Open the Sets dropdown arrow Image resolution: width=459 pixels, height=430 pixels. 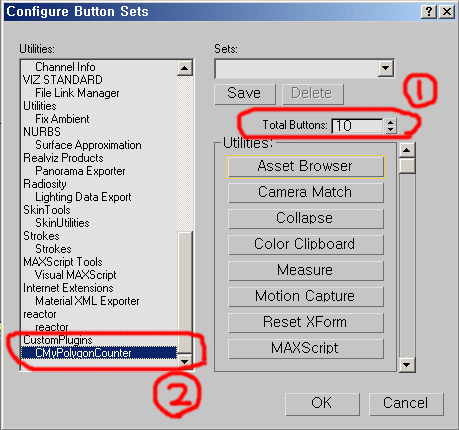(x=386, y=68)
